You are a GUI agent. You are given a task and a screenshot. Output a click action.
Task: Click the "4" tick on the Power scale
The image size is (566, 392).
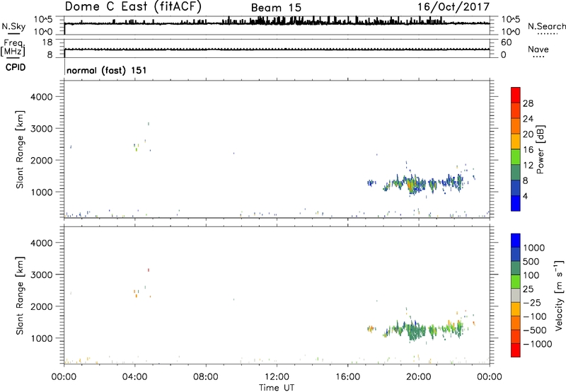tap(525, 196)
